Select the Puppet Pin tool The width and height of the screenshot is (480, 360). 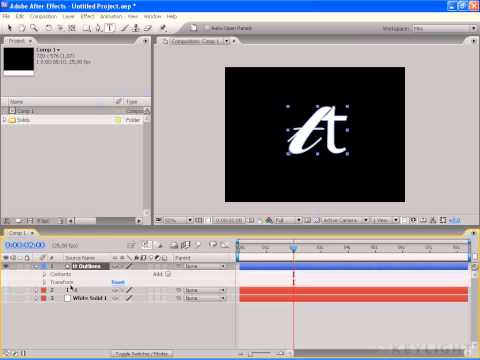pos(163,28)
